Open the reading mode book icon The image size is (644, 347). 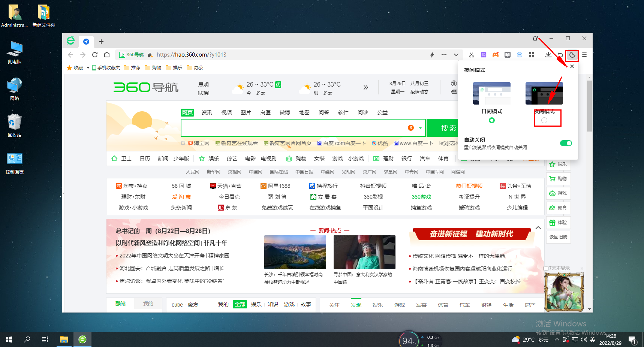(x=508, y=55)
